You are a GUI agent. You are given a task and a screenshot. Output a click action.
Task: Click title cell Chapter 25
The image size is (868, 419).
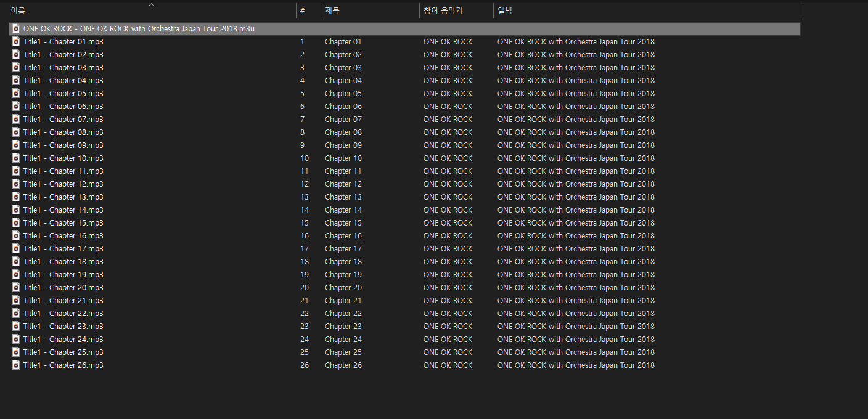coord(343,352)
